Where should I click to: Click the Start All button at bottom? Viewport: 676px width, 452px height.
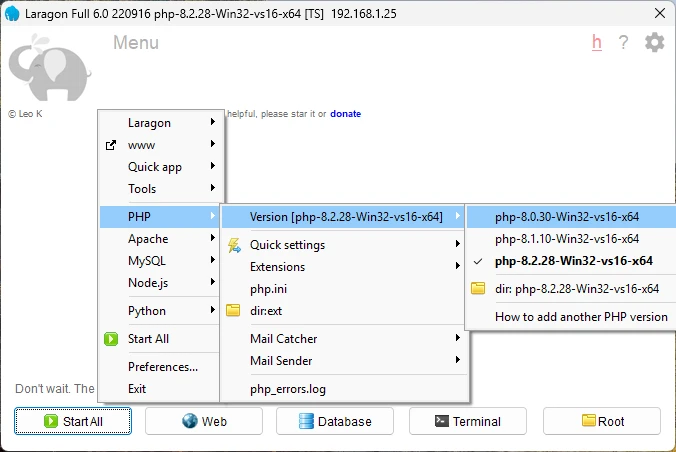coord(73,421)
